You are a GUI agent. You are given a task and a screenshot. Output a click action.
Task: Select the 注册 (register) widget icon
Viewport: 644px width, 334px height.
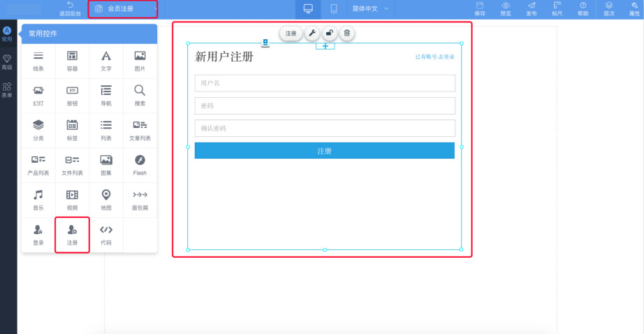(72, 234)
